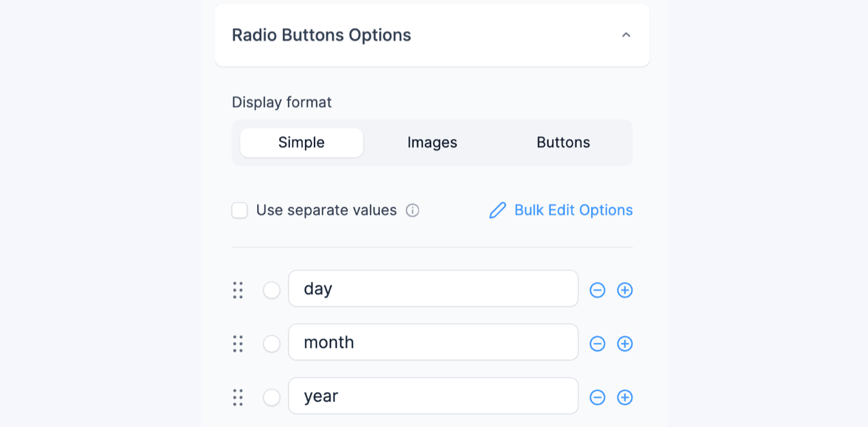Select the day radio button as default
The height and width of the screenshot is (427, 868).
(x=272, y=290)
